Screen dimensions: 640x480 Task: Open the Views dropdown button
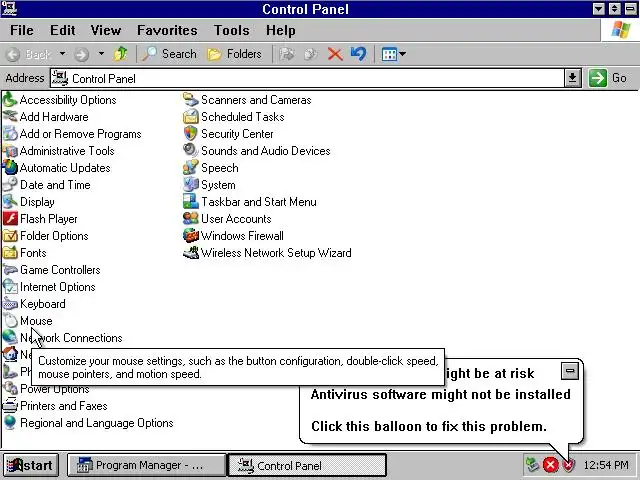393,54
